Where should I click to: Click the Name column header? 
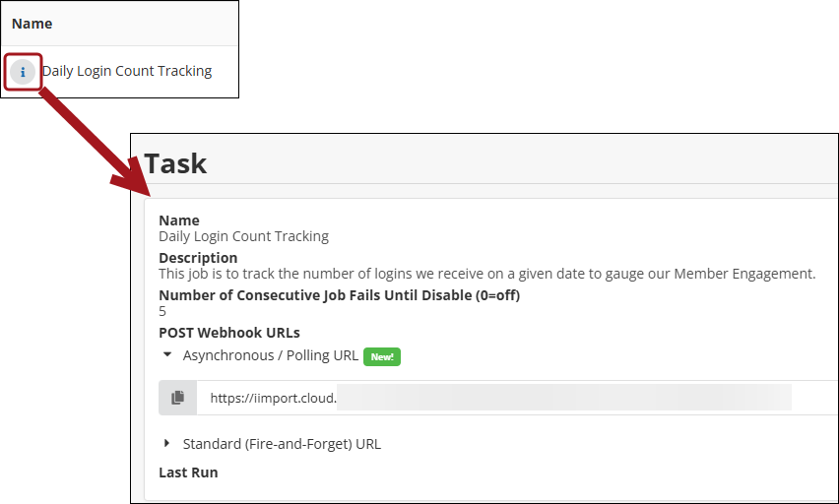32,23
